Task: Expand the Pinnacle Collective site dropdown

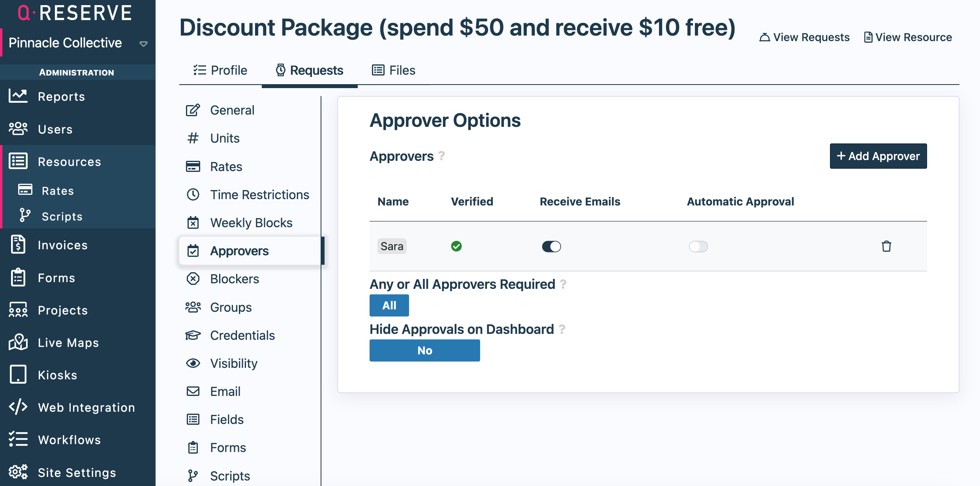Action: [x=144, y=43]
